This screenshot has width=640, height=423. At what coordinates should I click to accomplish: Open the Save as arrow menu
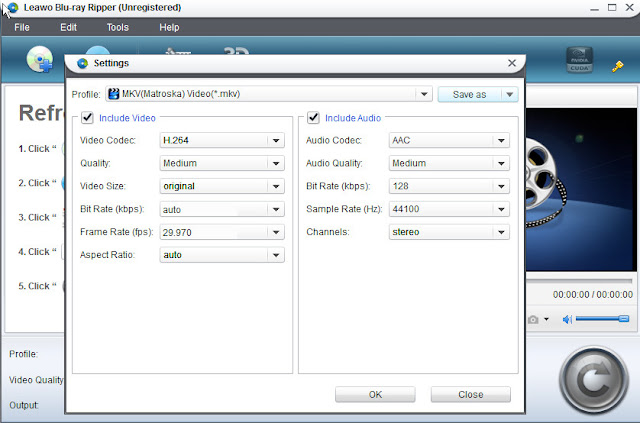click(509, 94)
